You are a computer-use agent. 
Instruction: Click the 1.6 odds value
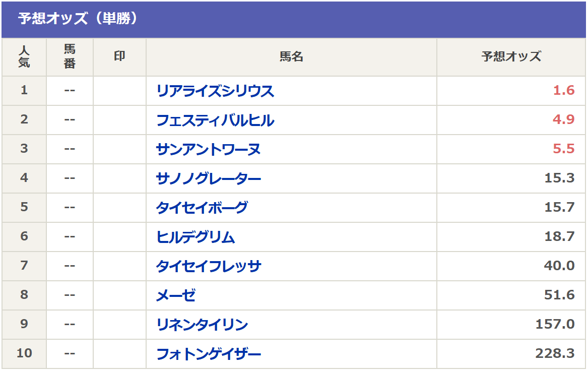(564, 90)
